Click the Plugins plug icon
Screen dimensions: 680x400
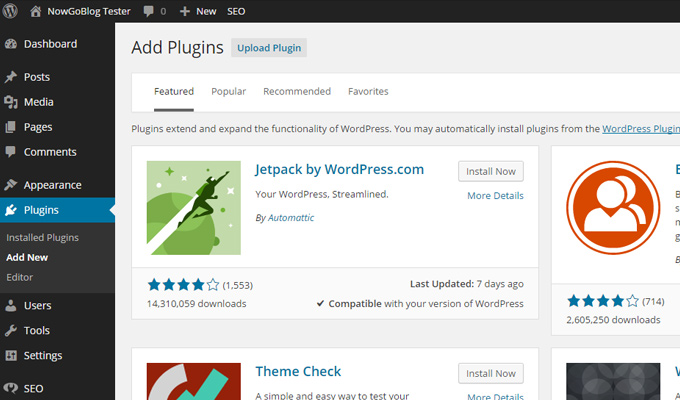pyautogui.click(x=11, y=210)
